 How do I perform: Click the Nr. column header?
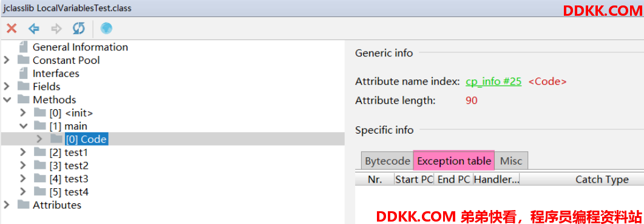pyautogui.click(x=375, y=179)
